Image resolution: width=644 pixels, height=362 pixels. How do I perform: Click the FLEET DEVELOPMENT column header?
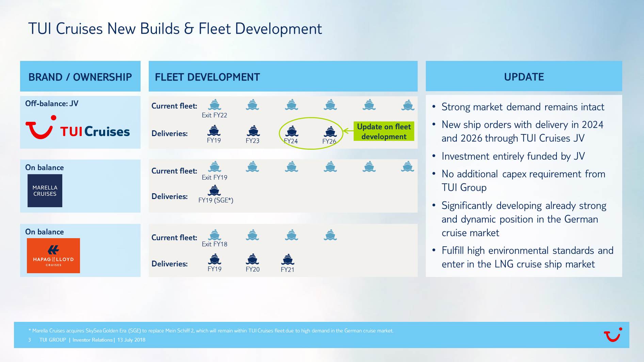[283, 76]
